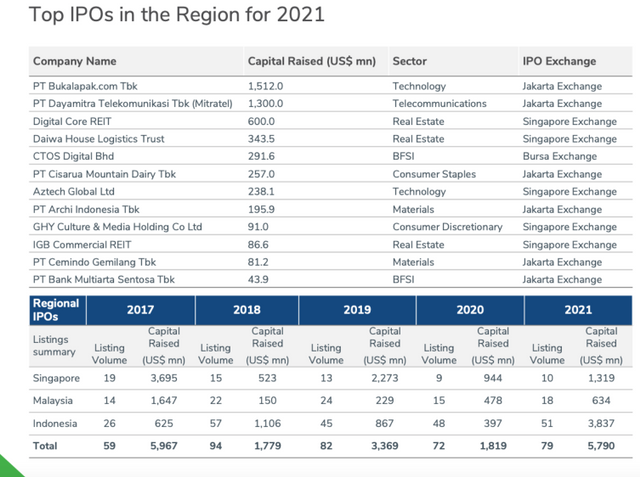This screenshot has width=640, height=477.
Task: Select the Digital Core REIT company name
Action: [x=72, y=122]
